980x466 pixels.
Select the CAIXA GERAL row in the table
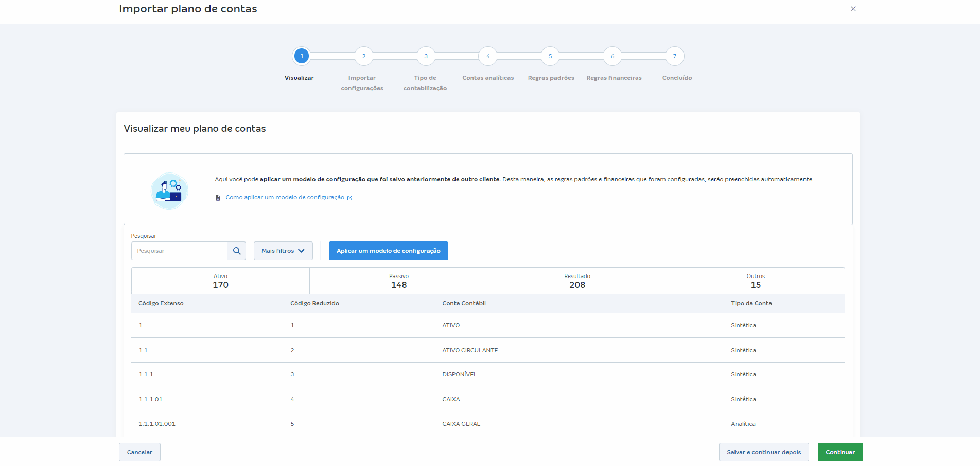click(461, 424)
